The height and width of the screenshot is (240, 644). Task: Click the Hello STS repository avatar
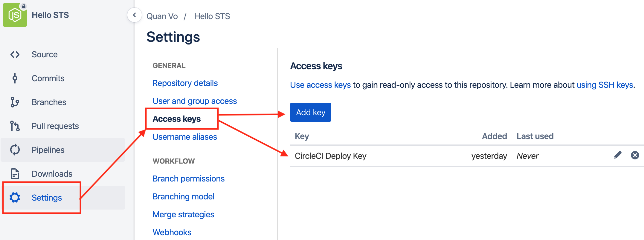pyautogui.click(x=15, y=15)
